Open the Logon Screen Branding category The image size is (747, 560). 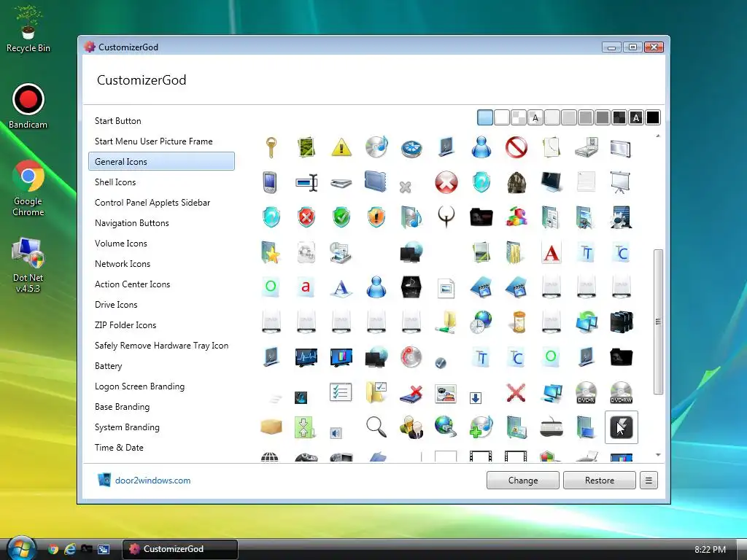pyautogui.click(x=161, y=386)
